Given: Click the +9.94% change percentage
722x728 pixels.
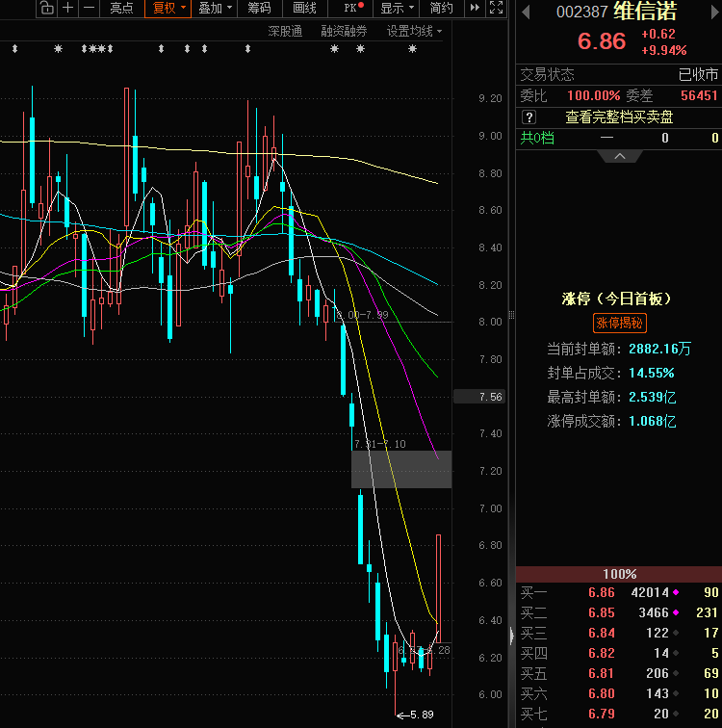Looking at the screenshot, I should (664, 50).
